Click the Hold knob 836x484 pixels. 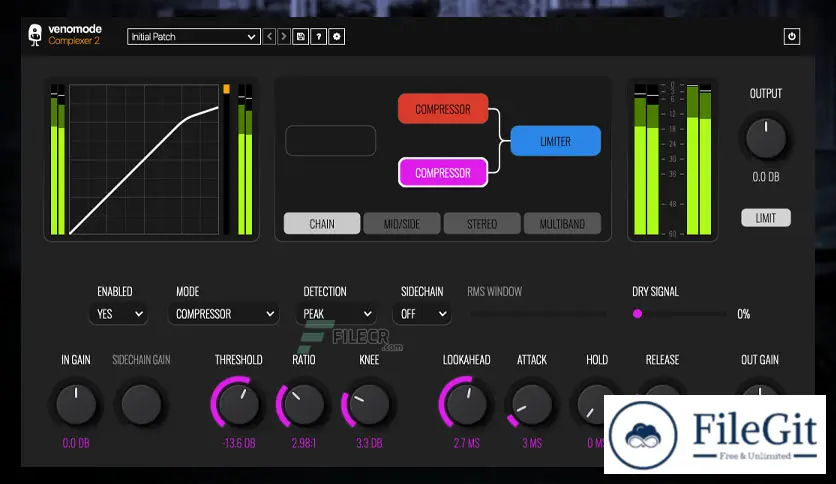(592, 404)
